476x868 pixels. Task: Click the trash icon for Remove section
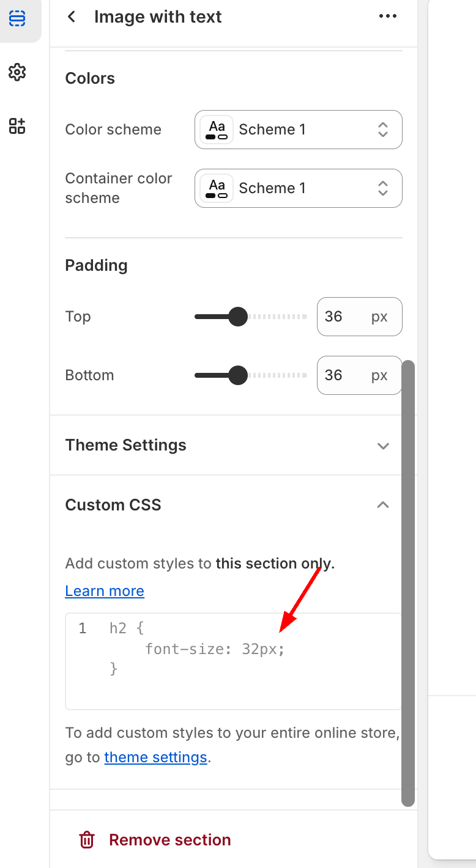point(87,840)
